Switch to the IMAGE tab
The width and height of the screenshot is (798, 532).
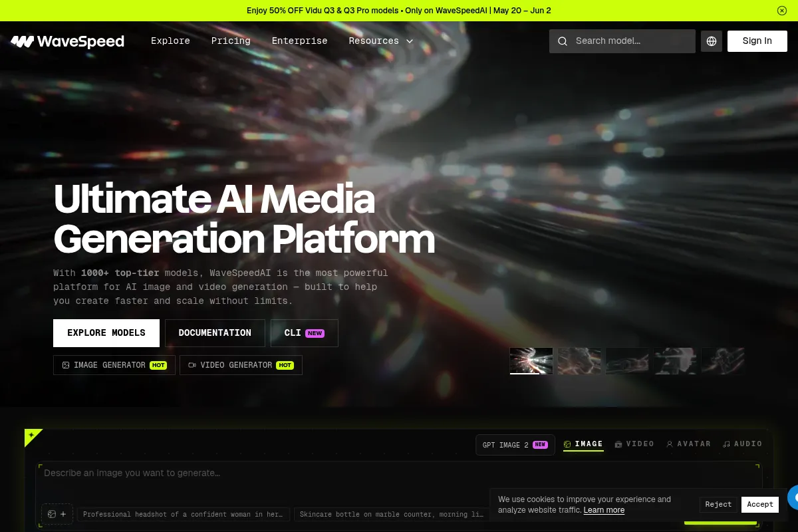583,444
